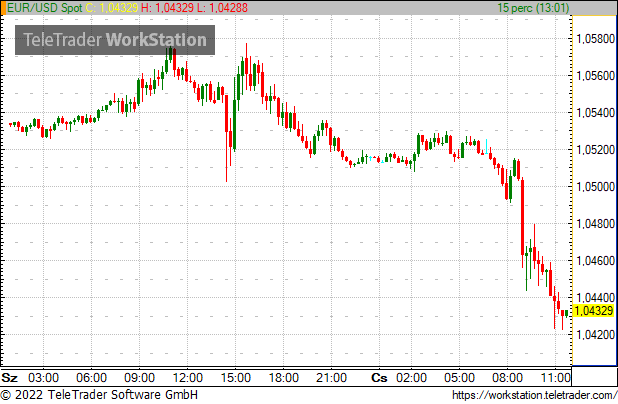Click the 1,04200 price axis label
Viewport: 618px width, 404px height.
(x=596, y=335)
